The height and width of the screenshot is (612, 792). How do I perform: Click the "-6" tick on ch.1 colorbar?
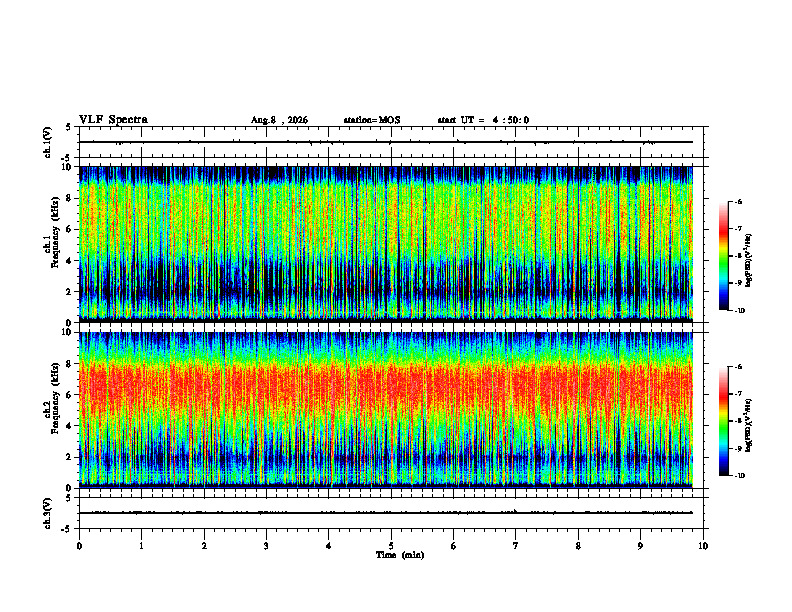(x=738, y=201)
